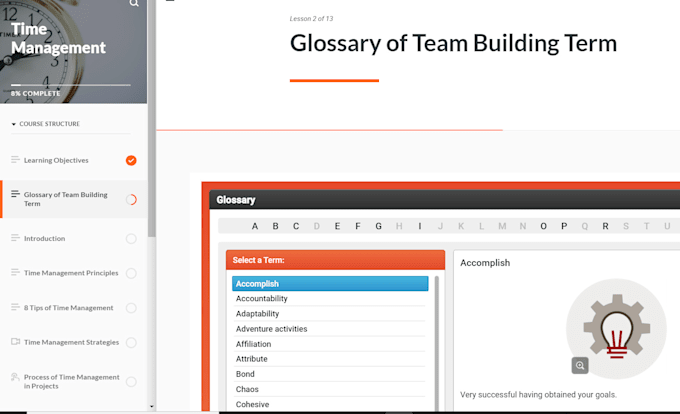Select glossary letter R
This screenshot has height=414, width=680.
click(x=605, y=226)
